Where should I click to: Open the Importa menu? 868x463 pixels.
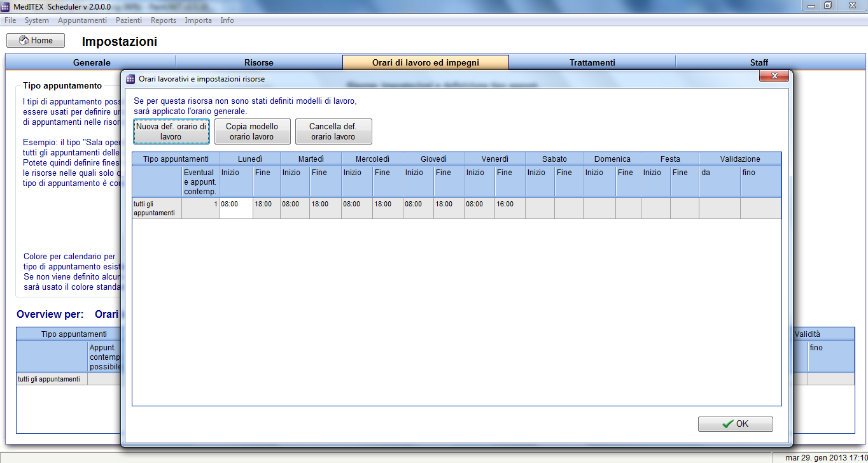[199, 20]
